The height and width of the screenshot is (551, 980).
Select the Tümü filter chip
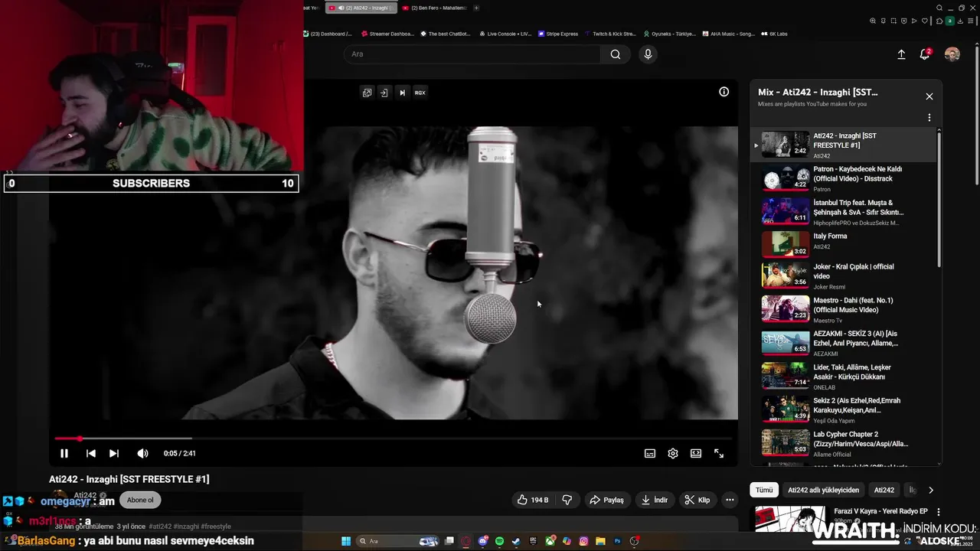[x=764, y=490]
